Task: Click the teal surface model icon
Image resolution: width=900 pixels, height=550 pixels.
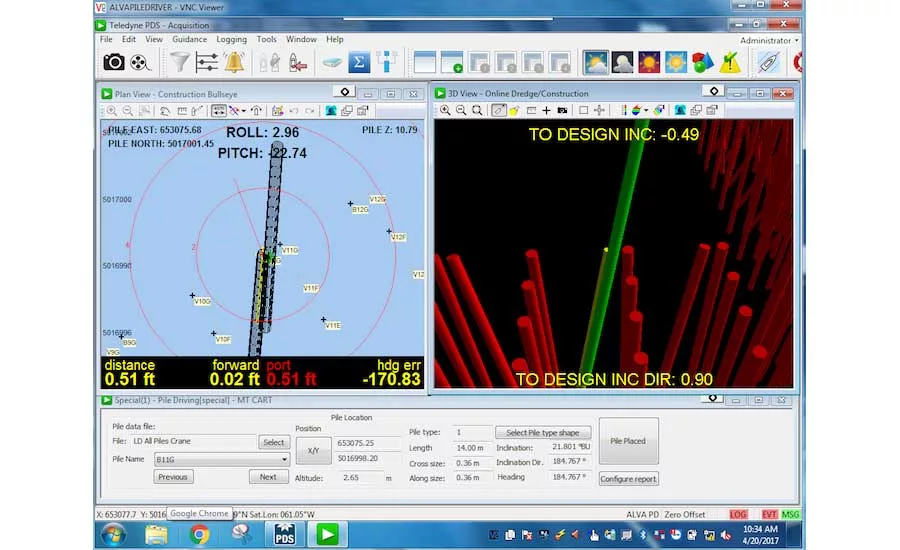Action: pyautogui.click(x=332, y=62)
